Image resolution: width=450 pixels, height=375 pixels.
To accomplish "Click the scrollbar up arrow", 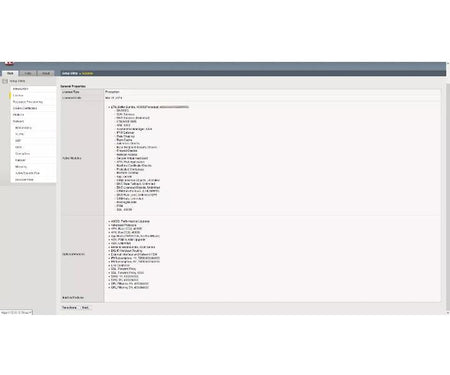I will pos(448,63).
